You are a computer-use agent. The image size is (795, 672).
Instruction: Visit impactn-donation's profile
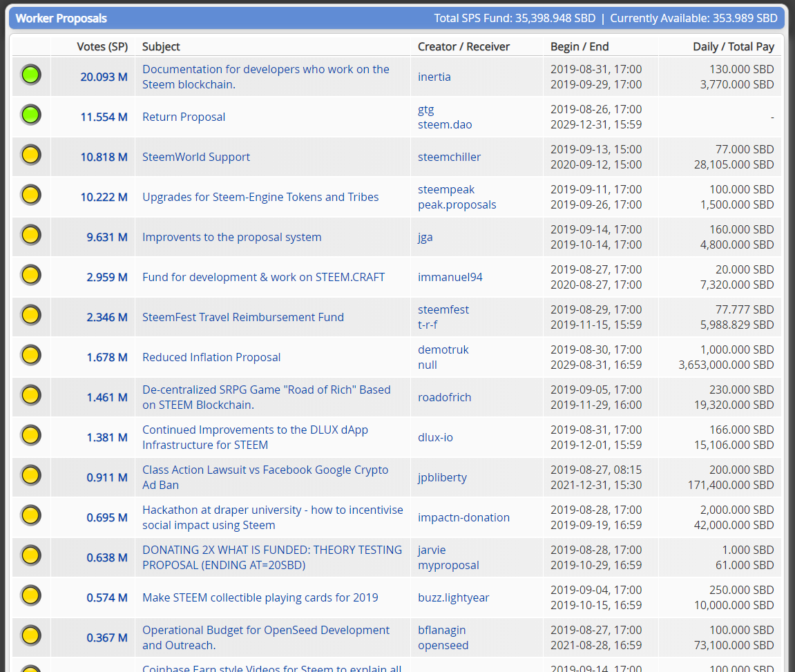463,517
